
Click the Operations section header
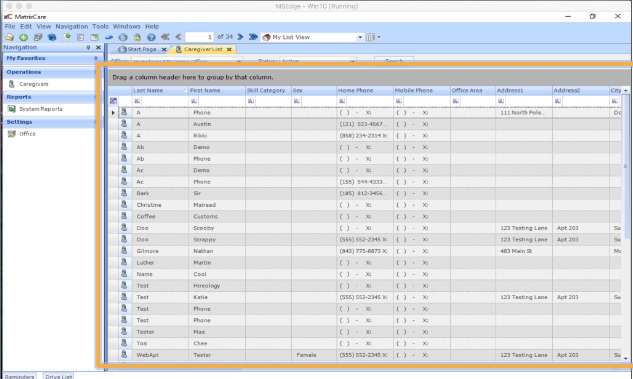pyautogui.click(x=48, y=72)
